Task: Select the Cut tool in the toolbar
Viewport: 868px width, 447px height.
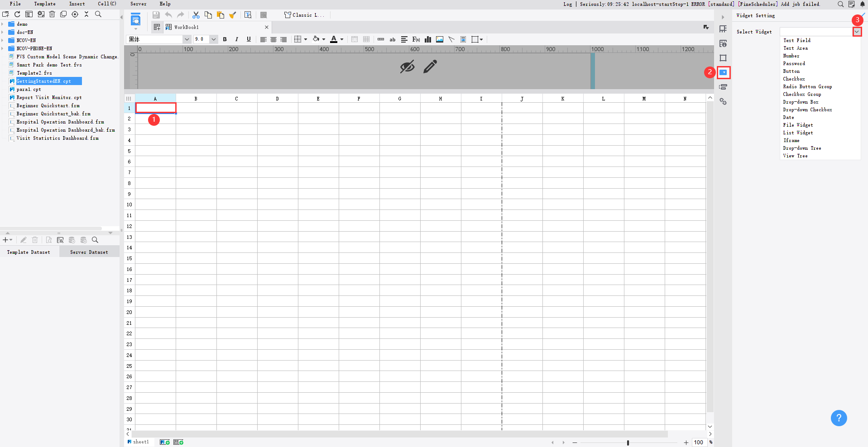Action: point(196,14)
